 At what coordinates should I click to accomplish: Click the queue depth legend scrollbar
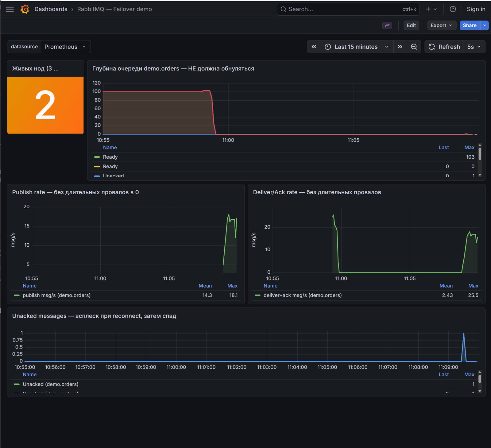coord(480,154)
